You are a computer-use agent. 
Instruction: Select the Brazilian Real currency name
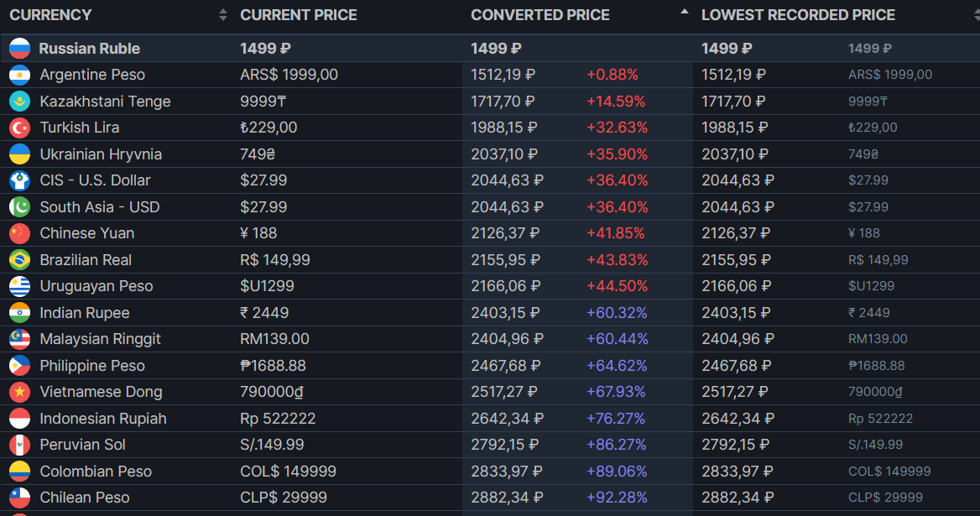pos(86,260)
